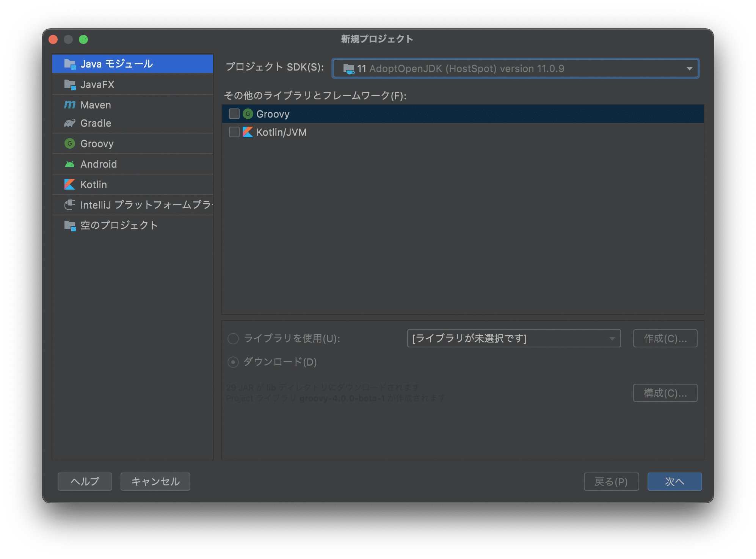
Task: Click the Kotlin logo in the sidebar
Action: coord(70,184)
